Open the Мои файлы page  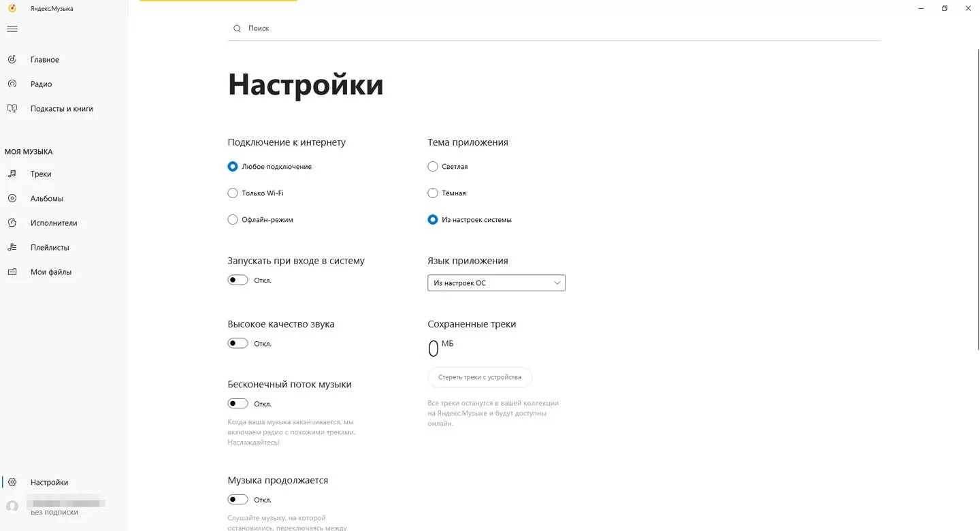(51, 272)
